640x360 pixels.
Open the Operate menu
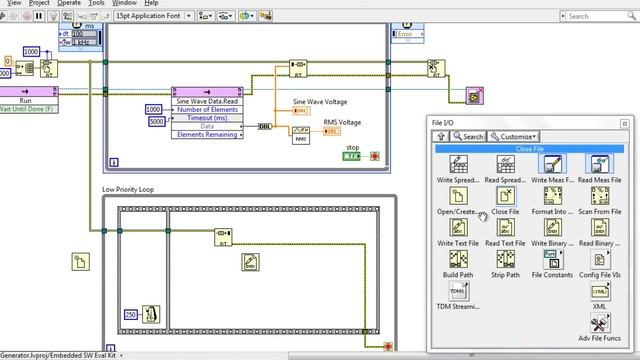(69, 3)
